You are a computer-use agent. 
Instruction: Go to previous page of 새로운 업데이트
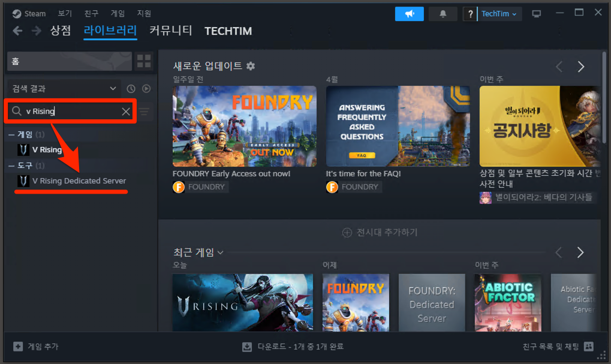(559, 67)
